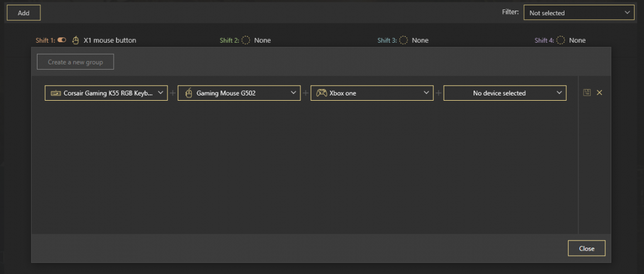644x274 pixels.
Task: Click the mouse icon in Gaming Mouse G502 field
Action: [x=189, y=93]
